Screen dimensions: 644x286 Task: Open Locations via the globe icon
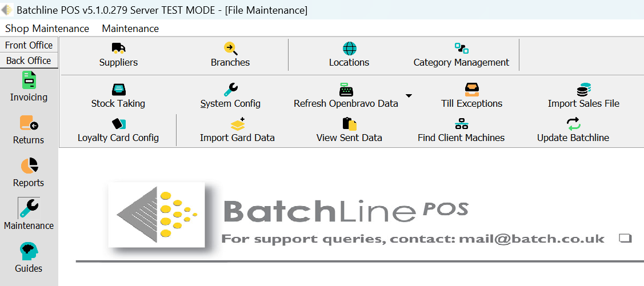click(x=350, y=49)
